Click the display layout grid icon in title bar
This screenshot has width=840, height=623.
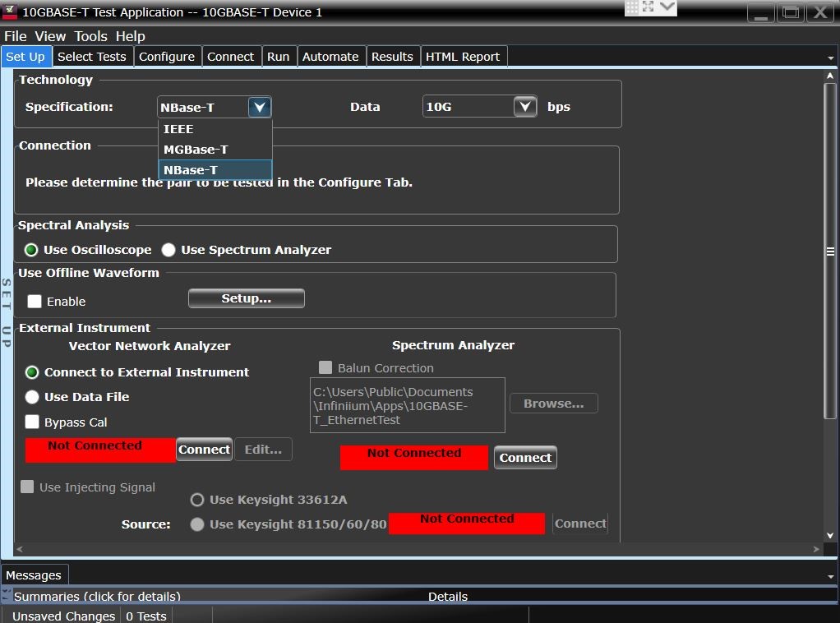(x=631, y=8)
